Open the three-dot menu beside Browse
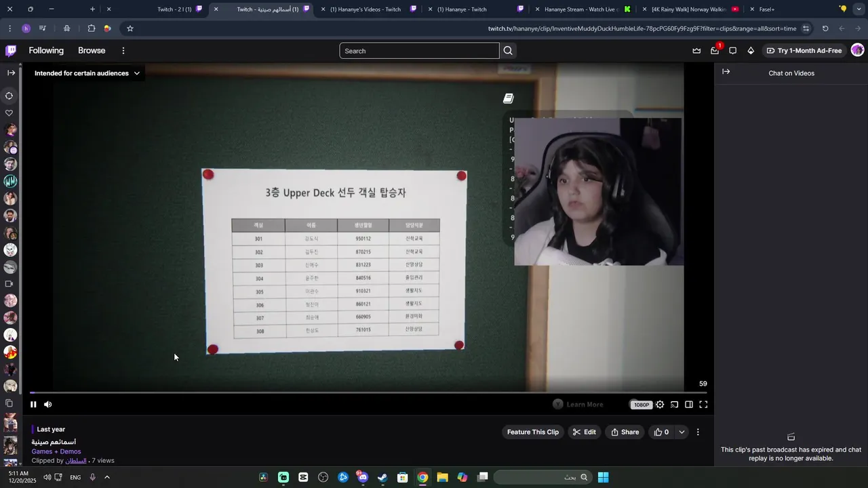This screenshot has width=868, height=488. (123, 51)
